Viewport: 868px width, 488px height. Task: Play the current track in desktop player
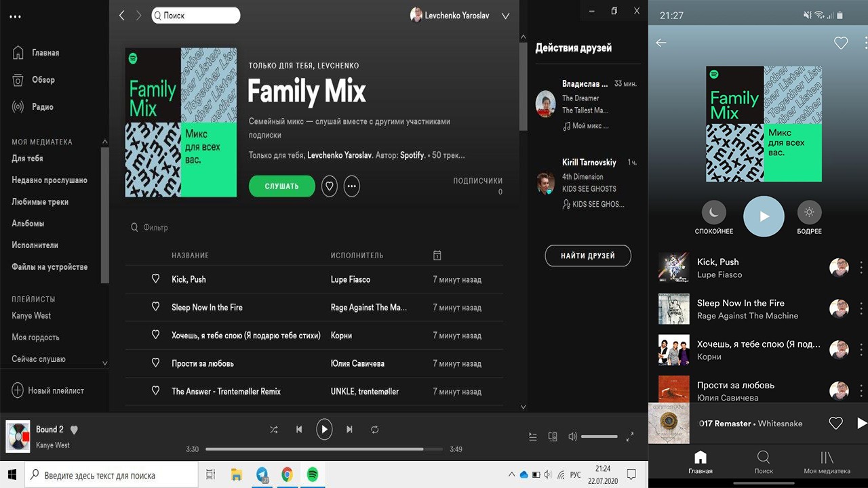pyautogui.click(x=324, y=429)
